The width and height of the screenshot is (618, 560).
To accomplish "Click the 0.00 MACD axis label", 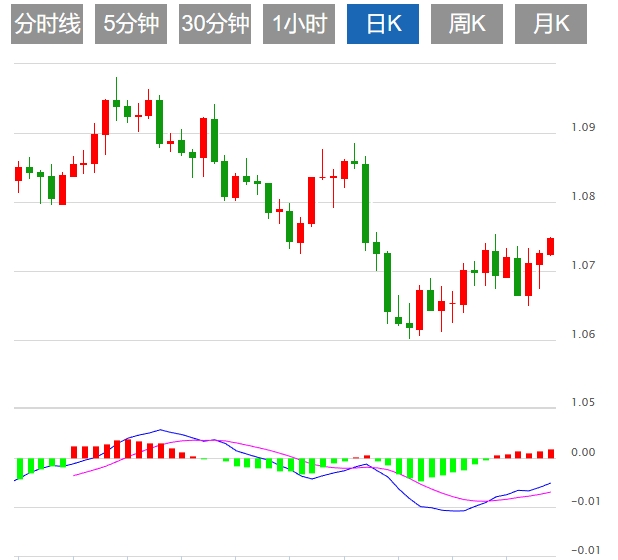I will click(583, 453).
